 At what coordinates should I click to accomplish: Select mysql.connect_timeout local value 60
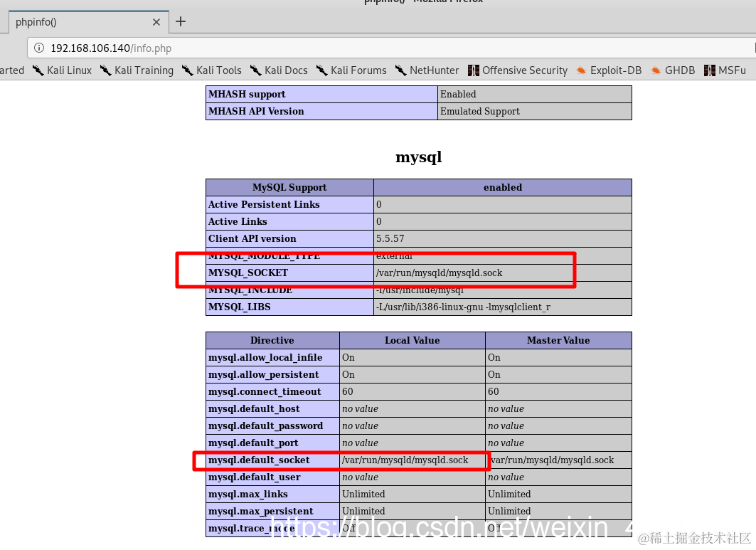tap(348, 392)
